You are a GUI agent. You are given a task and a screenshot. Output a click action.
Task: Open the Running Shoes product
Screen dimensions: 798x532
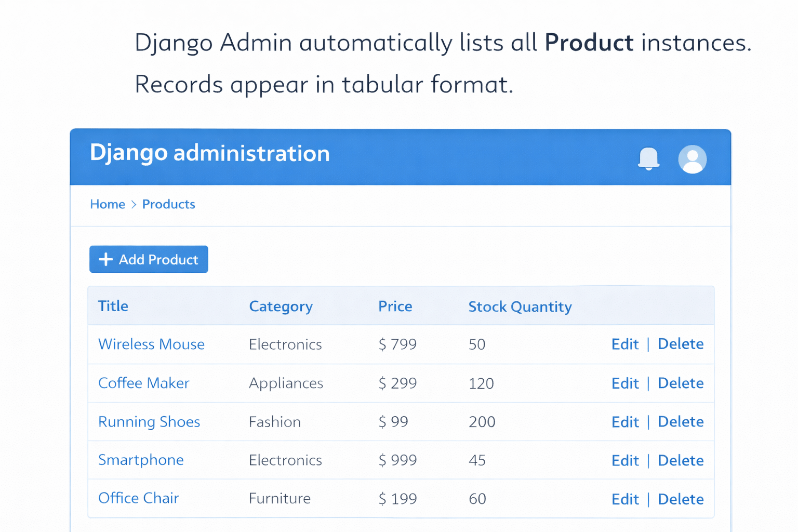point(149,422)
